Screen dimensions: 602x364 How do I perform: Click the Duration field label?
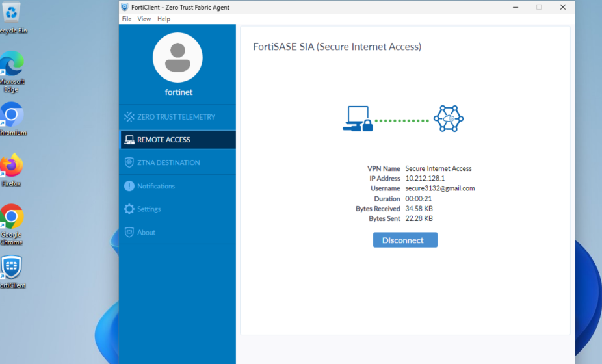[x=387, y=198]
